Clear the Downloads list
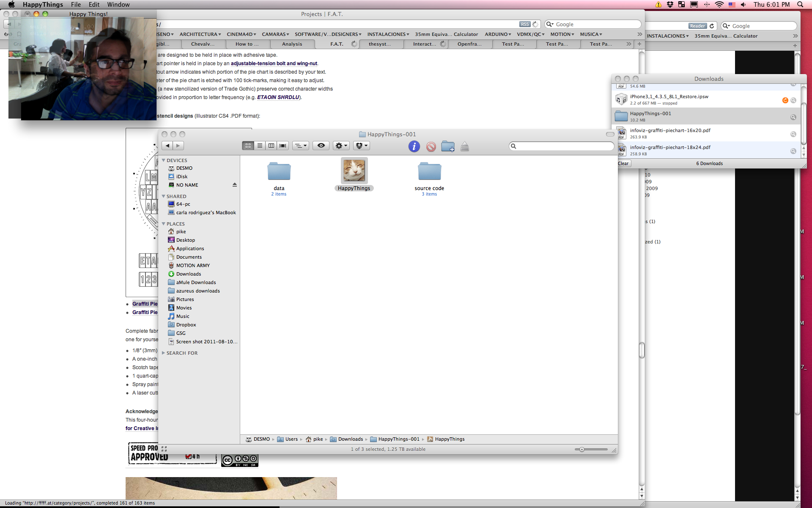Image resolution: width=812 pixels, height=508 pixels. pyautogui.click(x=623, y=163)
